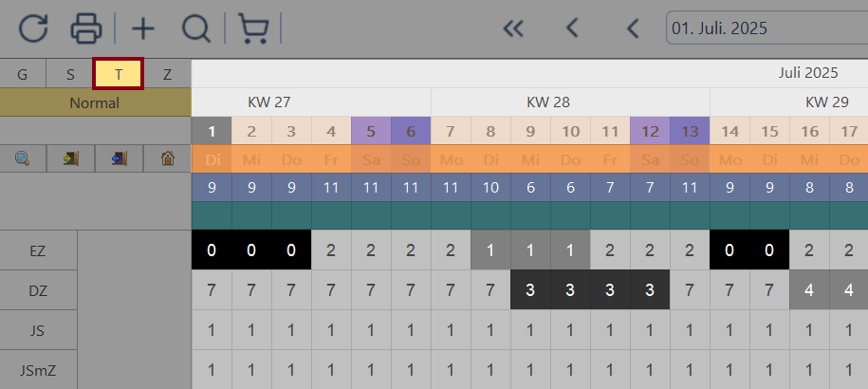Switch to the S tab
The height and width of the screenshot is (389, 868).
pos(70,74)
